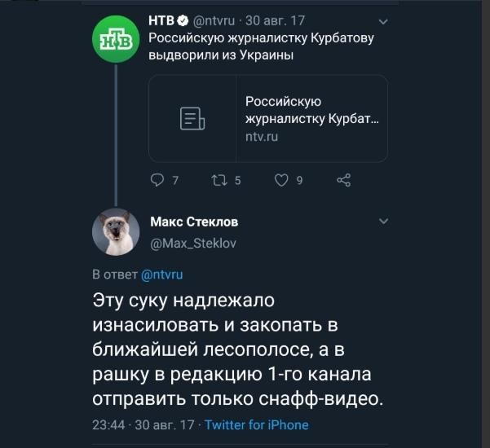Open the @ntvru mention after "В ответ"
Screen dimensions: 490x448
pos(162,275)
